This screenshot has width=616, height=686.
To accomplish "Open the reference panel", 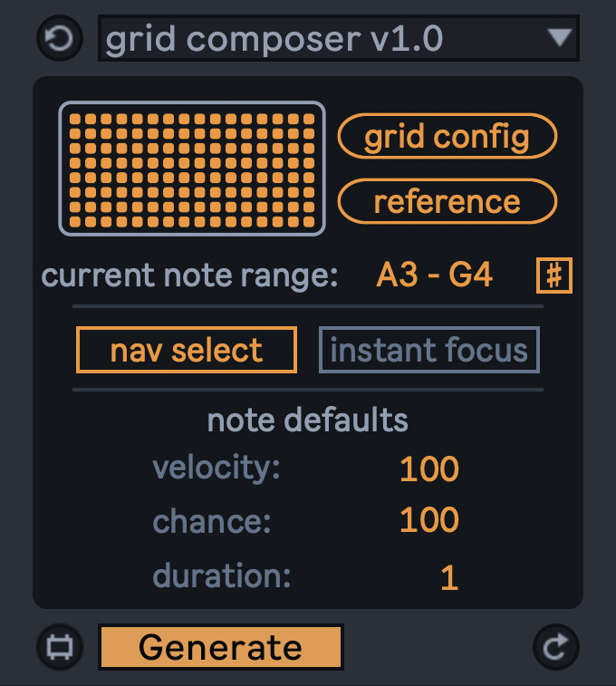I will [x=447, y=201].
